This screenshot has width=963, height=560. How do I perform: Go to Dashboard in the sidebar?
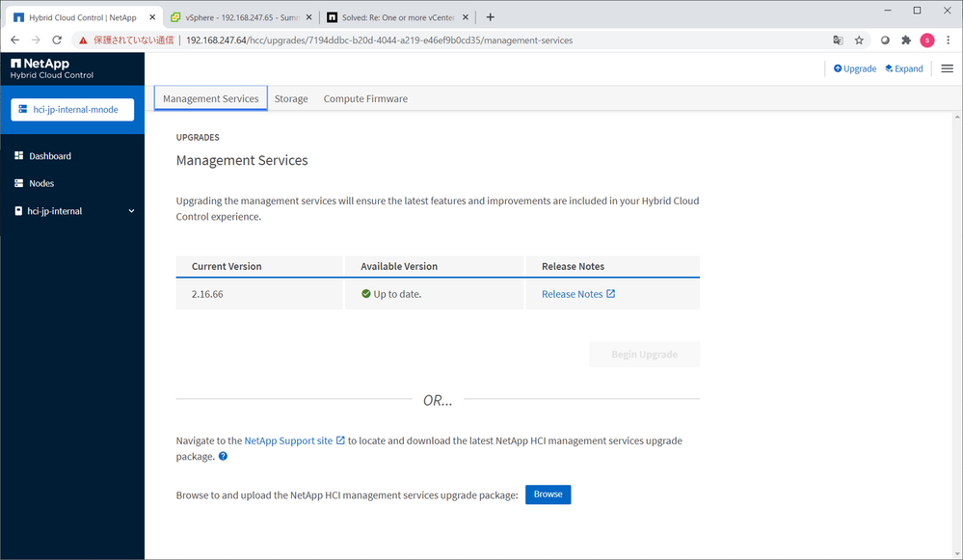click(49, 156)
